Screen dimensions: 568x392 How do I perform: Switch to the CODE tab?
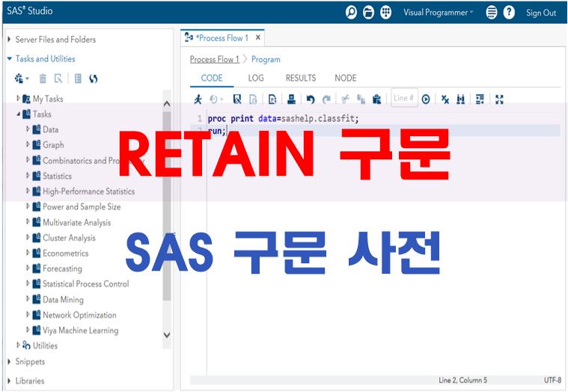click(212, 78)
